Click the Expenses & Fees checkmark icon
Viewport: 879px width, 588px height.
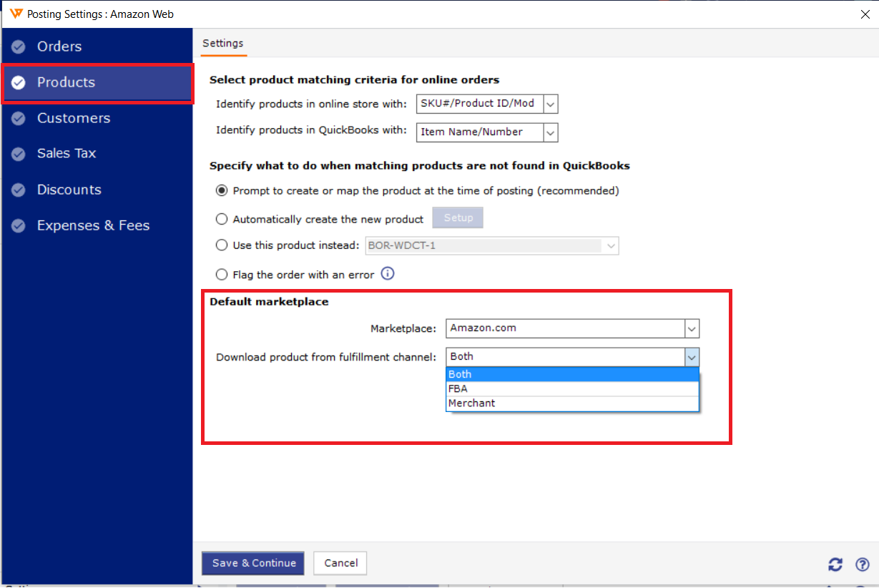click(19, 226)
